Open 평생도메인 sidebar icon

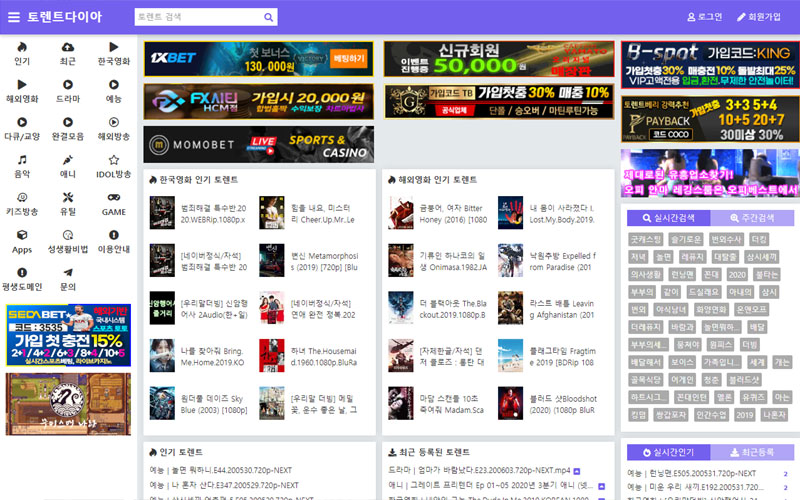click(x=22, y=273)
